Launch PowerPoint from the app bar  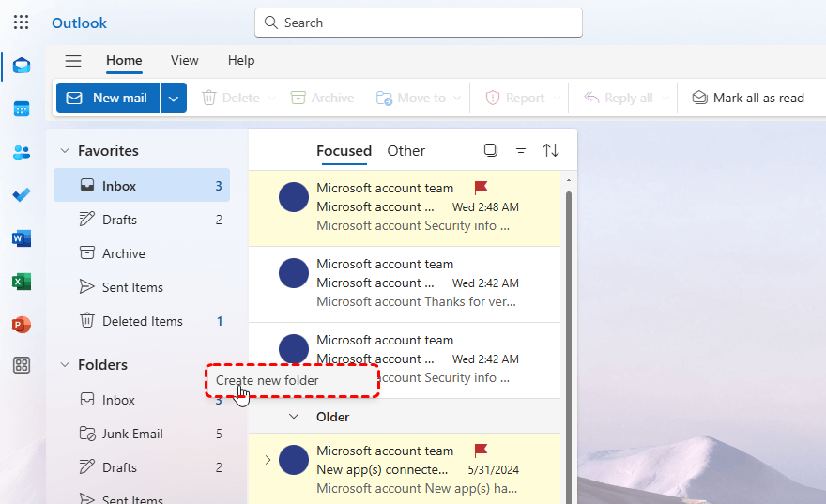click(x=22, y=325)
